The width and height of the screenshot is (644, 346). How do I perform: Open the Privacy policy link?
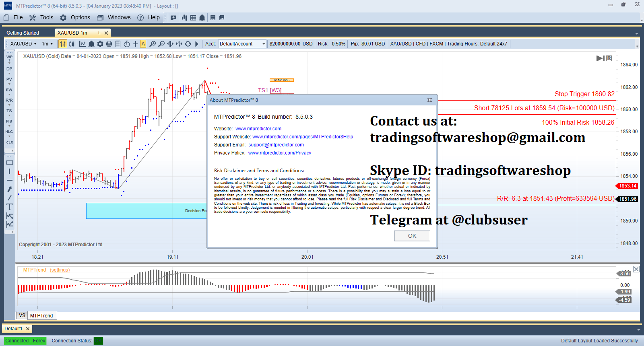pyautogui.click(x=280, y=153)
